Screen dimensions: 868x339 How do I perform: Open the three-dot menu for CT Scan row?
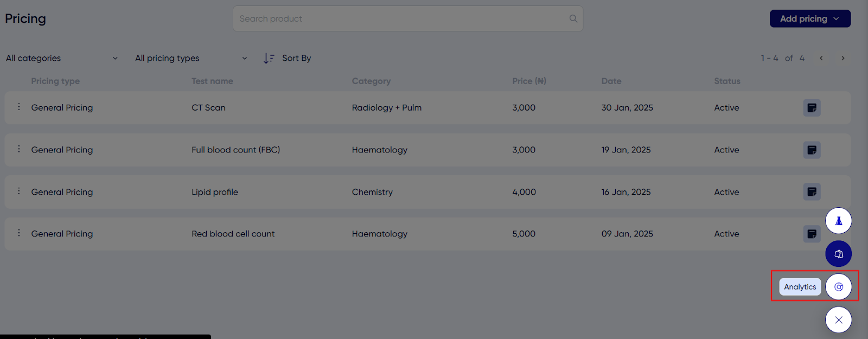tap(19, 107)
